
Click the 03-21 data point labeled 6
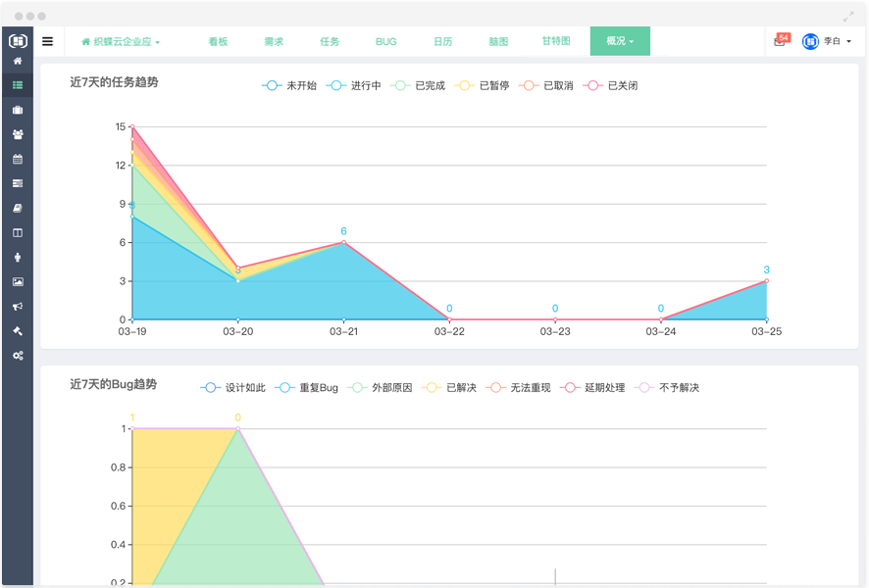343,242
